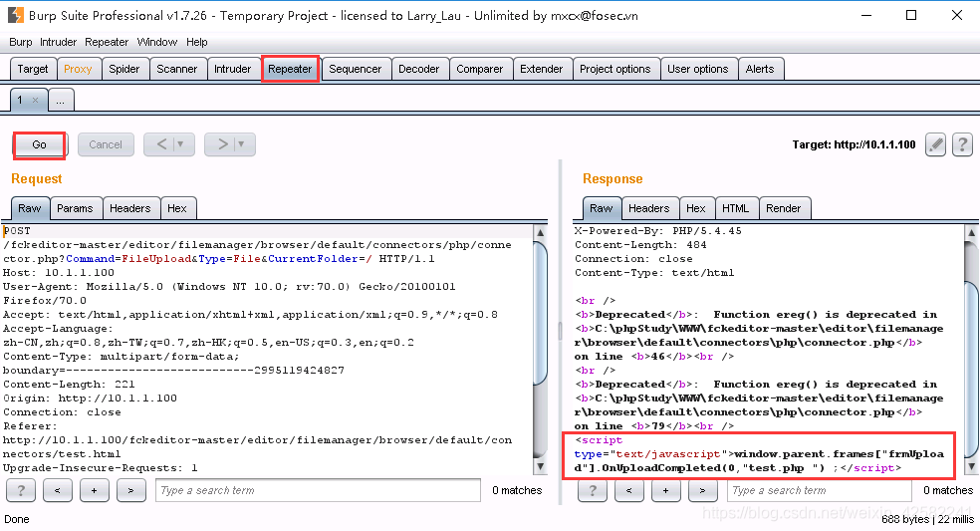Click the Cancel button
The height and width of the screenshot is (531, 980).
point(106,145)
